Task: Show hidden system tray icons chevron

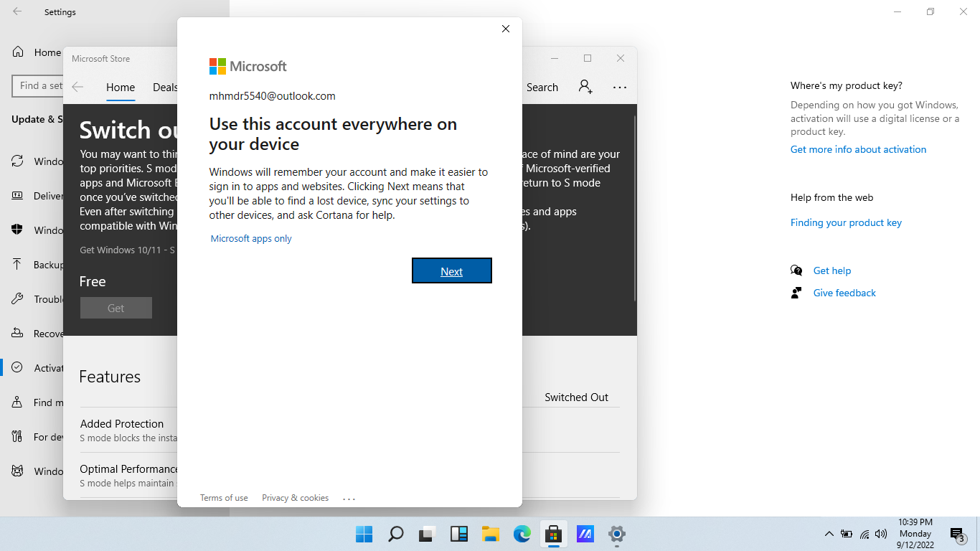Action: [x=829, y=534]
